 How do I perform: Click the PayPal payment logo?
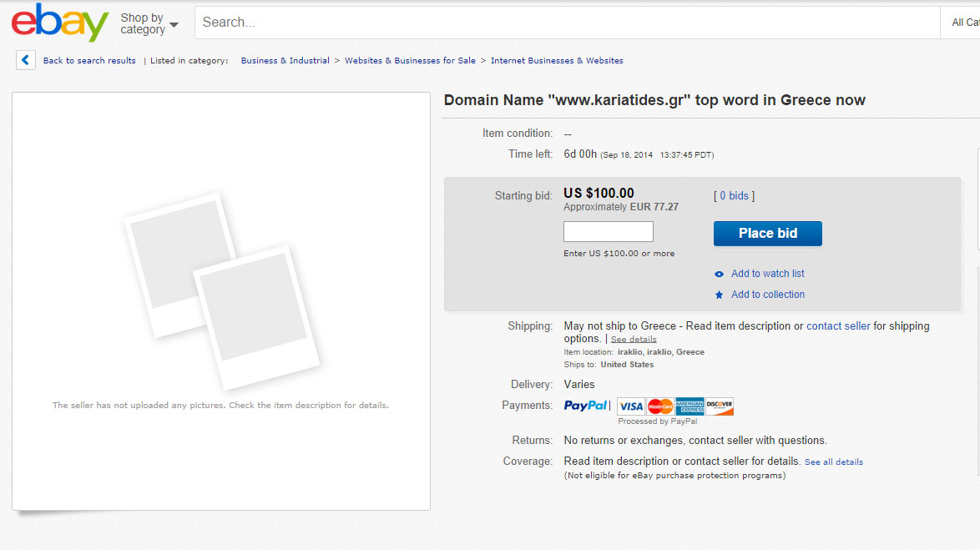(586, 406)
